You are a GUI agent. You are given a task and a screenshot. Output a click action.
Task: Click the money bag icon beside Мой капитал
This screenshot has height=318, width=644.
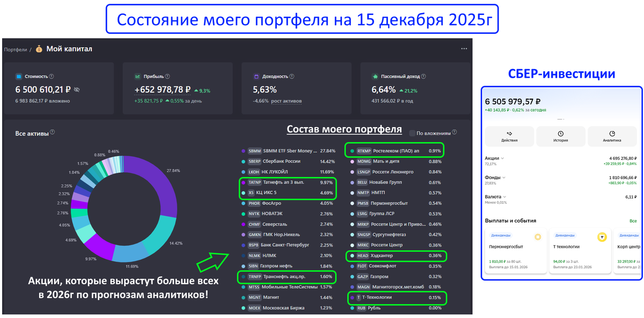point(39,49)
